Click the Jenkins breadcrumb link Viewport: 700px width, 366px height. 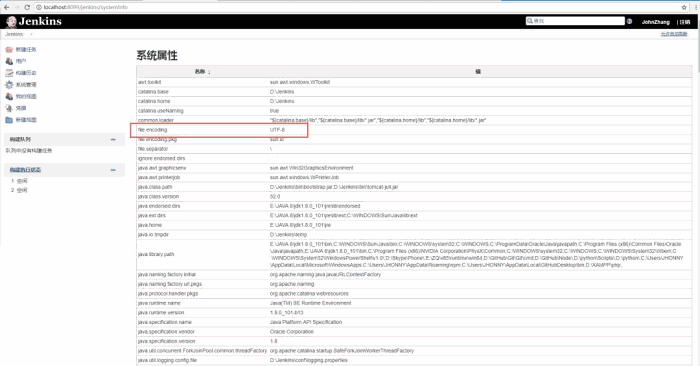pos(14,34)
